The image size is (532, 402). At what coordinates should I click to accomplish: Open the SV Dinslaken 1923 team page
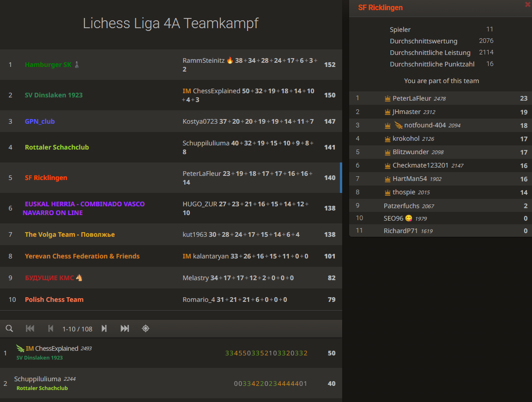coord(54,95)
